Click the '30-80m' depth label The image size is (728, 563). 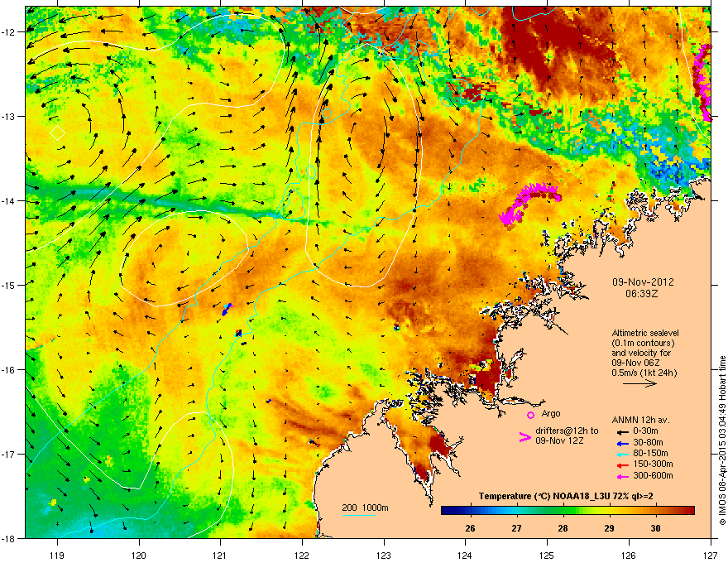648,443
